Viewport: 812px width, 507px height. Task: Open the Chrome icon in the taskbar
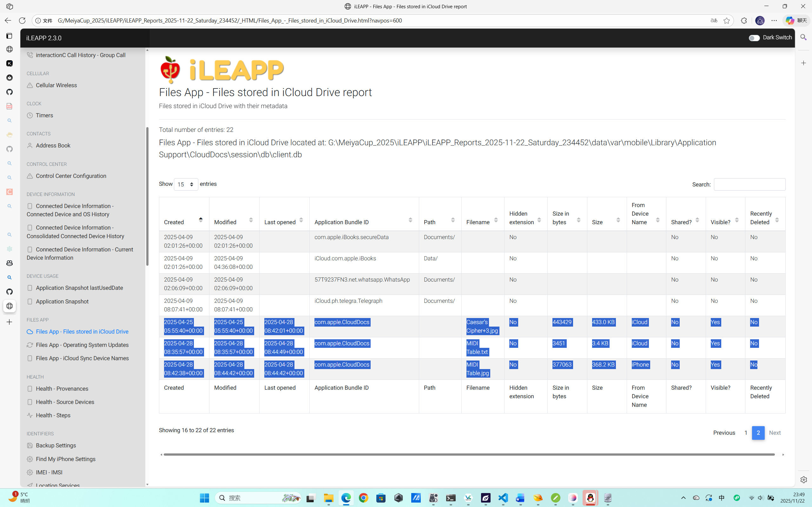click(363, 498)
